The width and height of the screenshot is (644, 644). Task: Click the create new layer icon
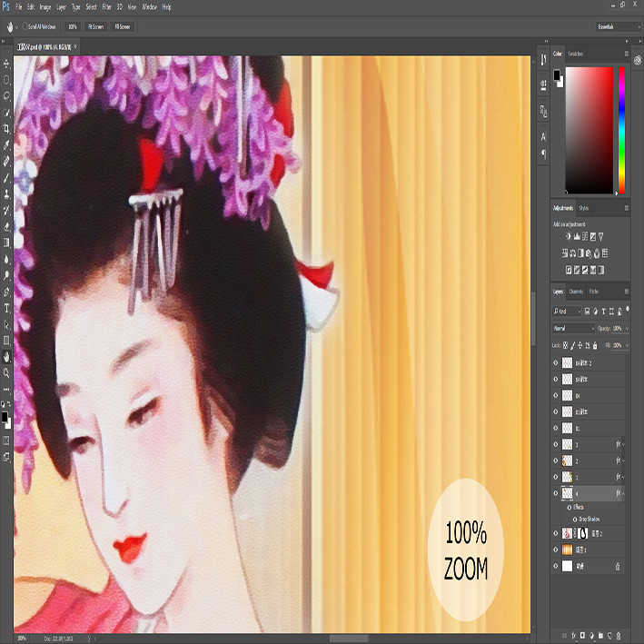[x=609, y=635]
